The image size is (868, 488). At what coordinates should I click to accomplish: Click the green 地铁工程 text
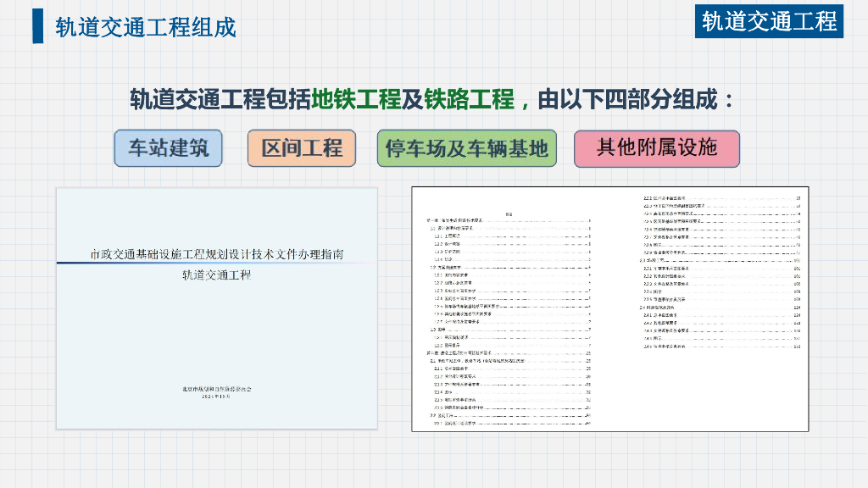(356, 100)
